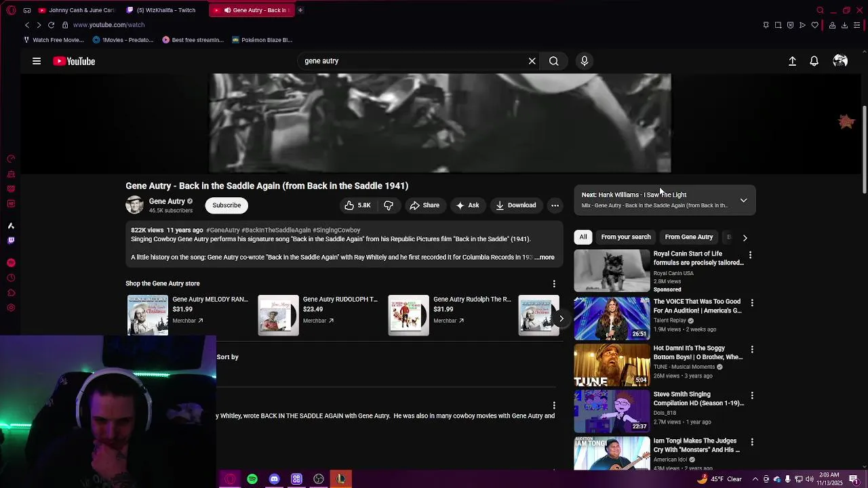The width and height of the screenshot is (868, 488).
Task: Open the Royal Canin sponsored thumbnail
Action: click(612, 270)
